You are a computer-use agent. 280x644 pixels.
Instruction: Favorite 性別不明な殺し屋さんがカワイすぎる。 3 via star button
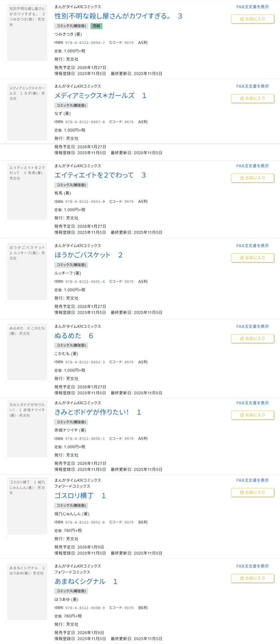coord(252,19)
